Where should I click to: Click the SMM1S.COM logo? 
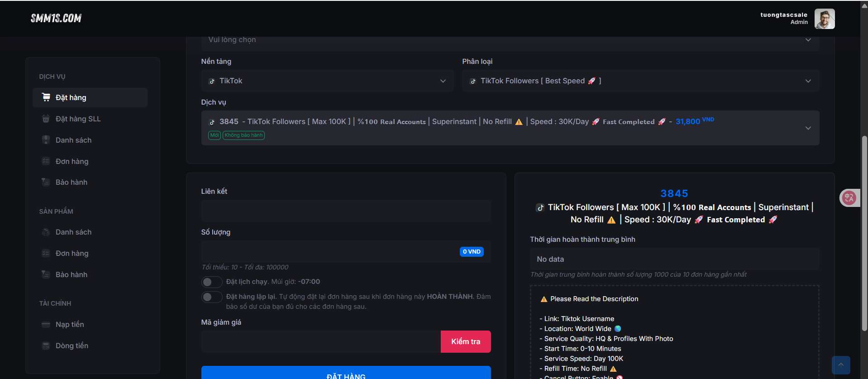coord(56,18)
